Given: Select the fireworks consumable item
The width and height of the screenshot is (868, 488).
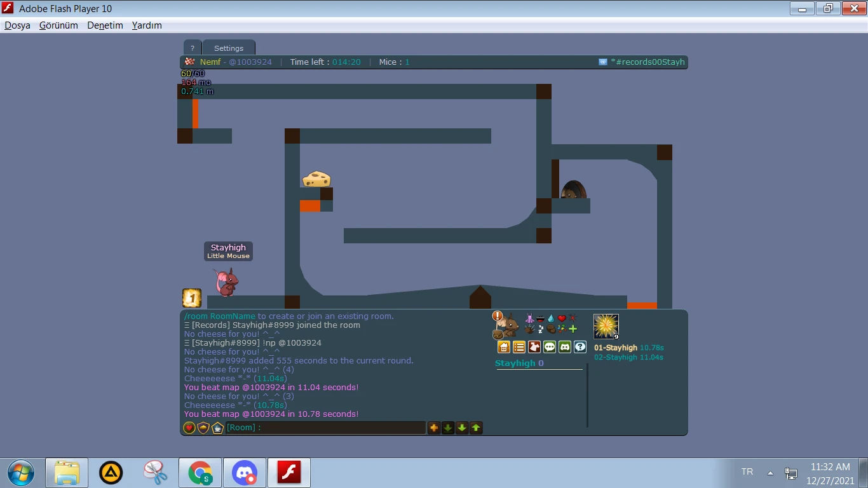Looking at the screenshot, I should (x=606, y=327).
